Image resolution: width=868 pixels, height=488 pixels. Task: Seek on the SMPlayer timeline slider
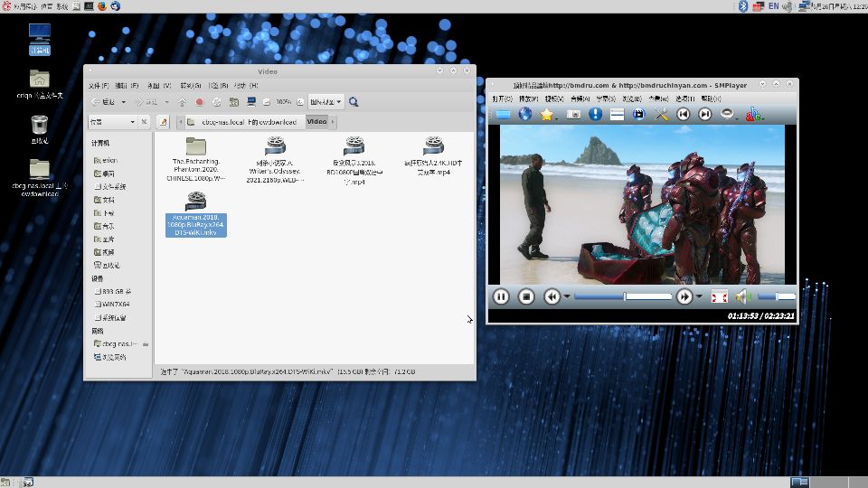pos(623,297)
